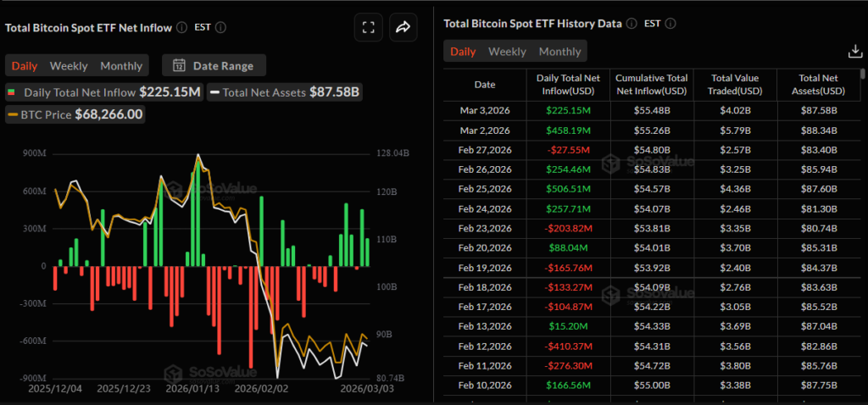
Task: Click the calendar icon in Date Range
Action: (x=180, y=65)
